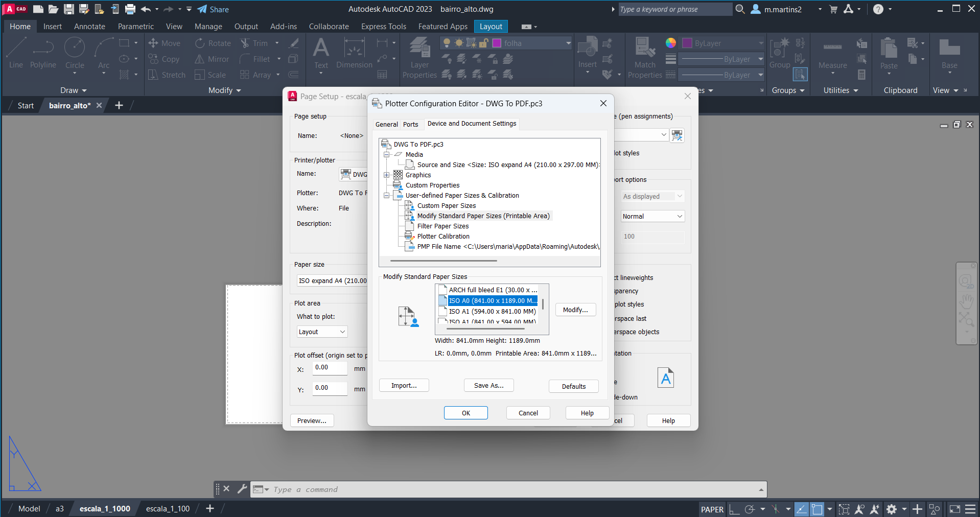
Task: Click the command line Customize wrench icon
Action: coord(242,489)
